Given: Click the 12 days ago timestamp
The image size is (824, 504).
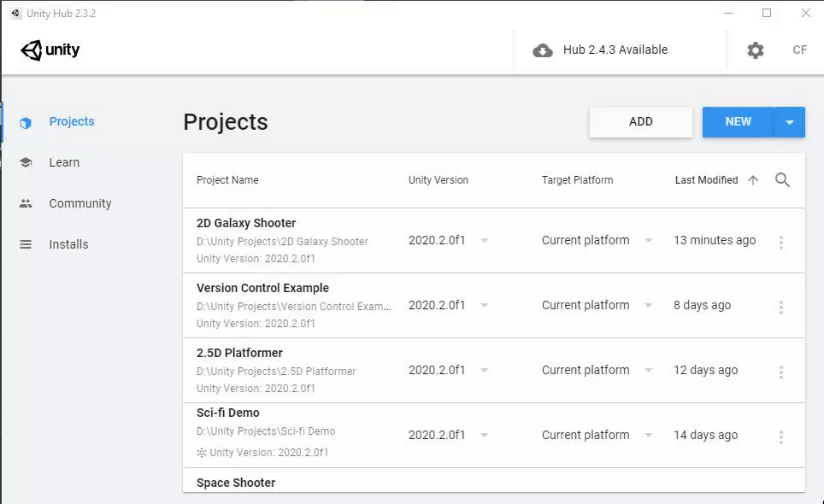Looking at the screenshot, I should coord(705,370).
